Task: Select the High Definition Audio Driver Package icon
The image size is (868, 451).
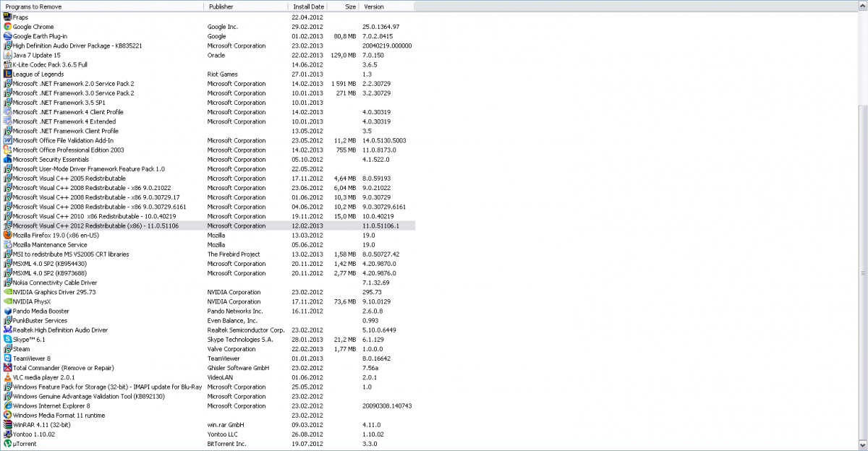Action: (7, 46)
